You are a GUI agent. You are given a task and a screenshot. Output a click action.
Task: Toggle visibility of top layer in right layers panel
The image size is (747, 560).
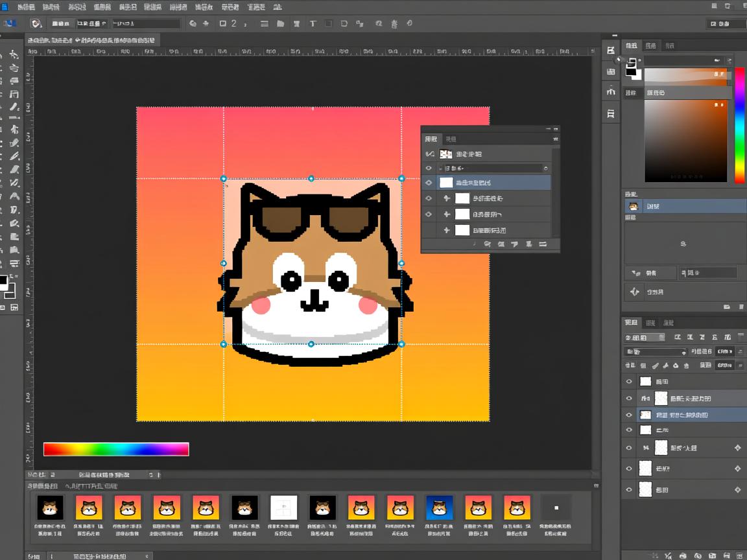628,382
